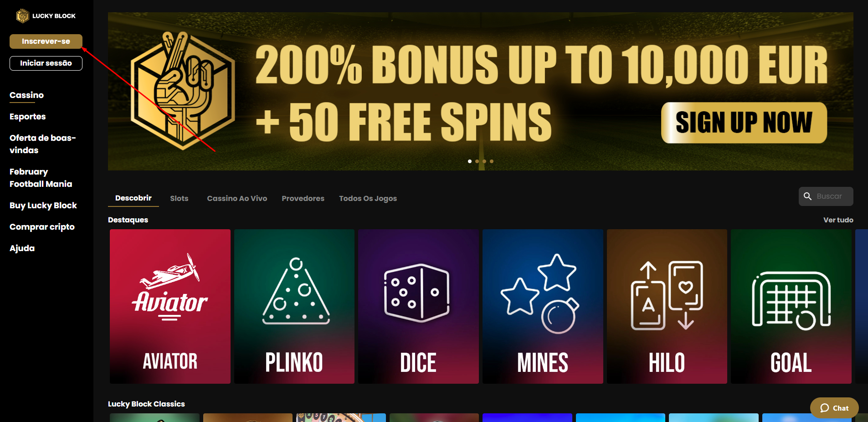Click the search magnifier icon

point(807,196)
